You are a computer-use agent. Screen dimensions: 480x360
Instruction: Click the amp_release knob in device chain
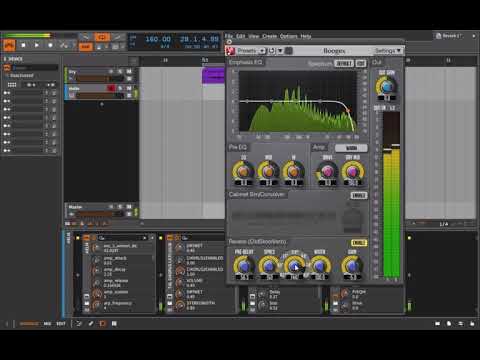coord(97,283)
